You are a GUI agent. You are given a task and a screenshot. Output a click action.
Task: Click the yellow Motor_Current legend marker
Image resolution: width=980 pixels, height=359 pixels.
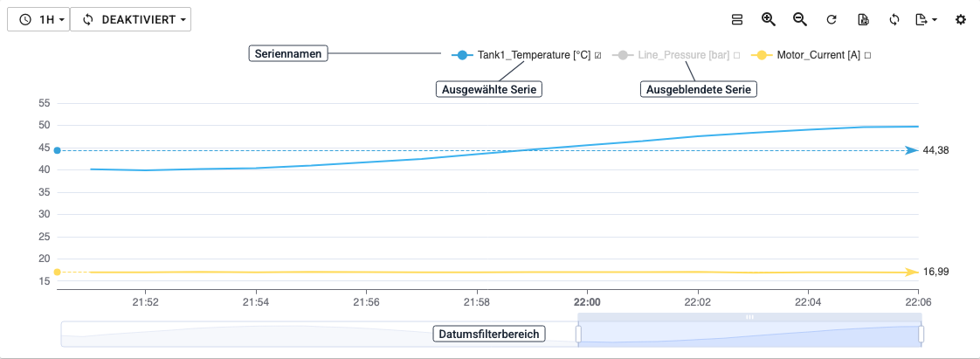(762, 55)
